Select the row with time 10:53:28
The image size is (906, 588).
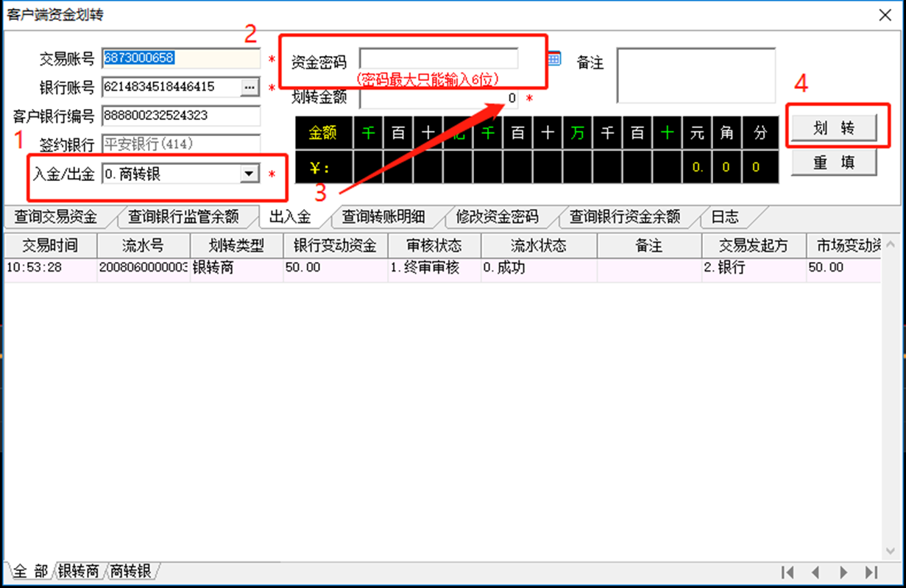(442, 269)
